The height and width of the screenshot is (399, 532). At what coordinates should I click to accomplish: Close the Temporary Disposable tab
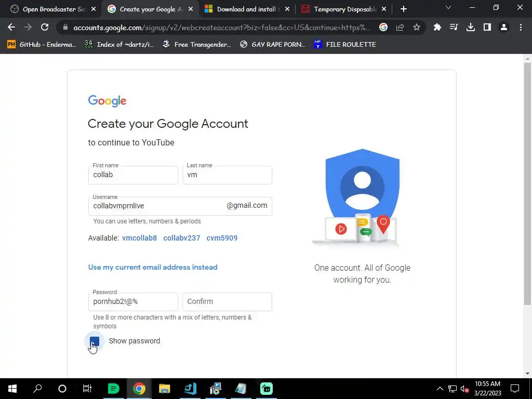tap(384, 9)
